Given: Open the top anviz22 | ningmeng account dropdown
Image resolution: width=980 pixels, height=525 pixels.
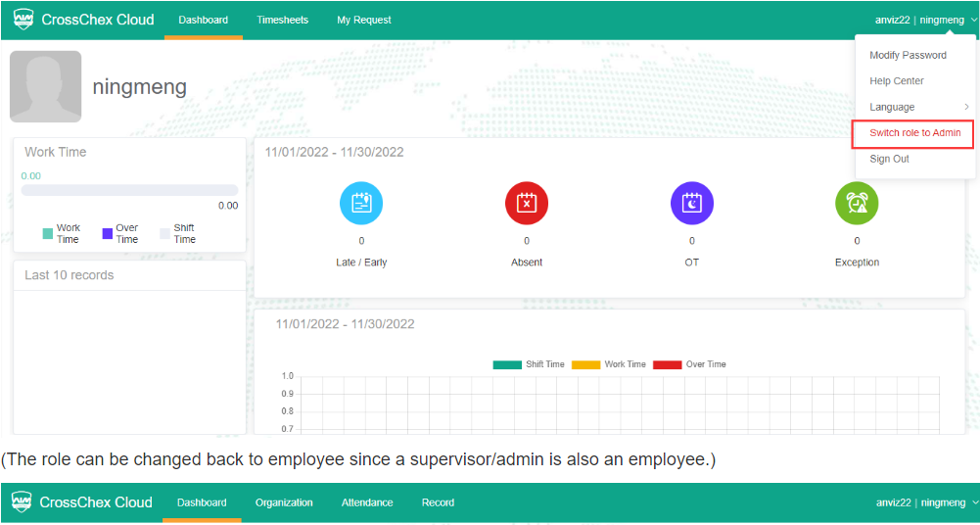Looking at the screenshot, I should tap(924, 20).
